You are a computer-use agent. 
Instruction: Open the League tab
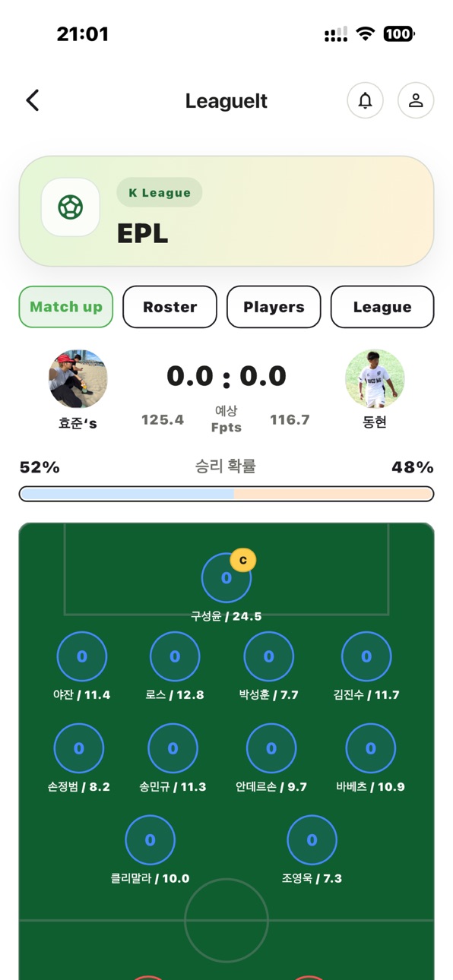point(382,307)
